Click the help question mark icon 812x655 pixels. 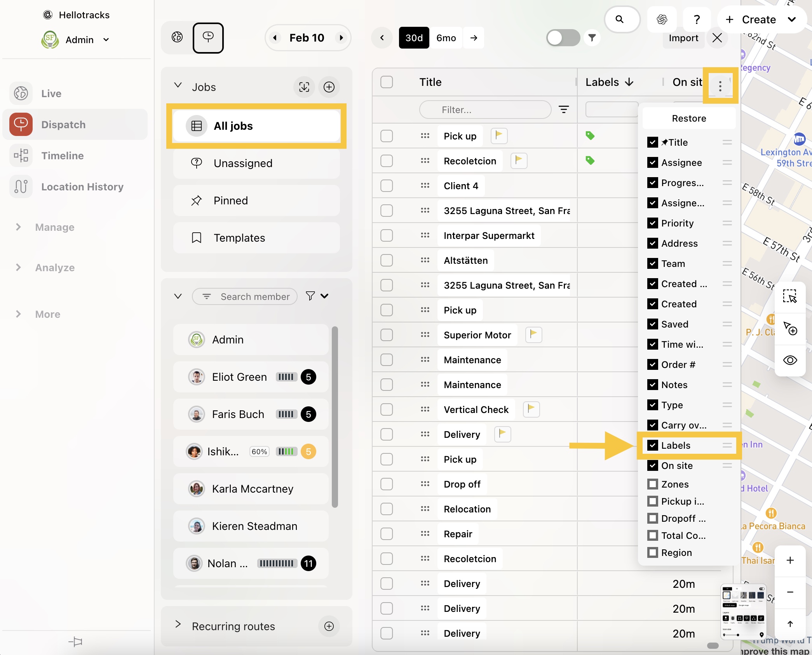(697, 19)
